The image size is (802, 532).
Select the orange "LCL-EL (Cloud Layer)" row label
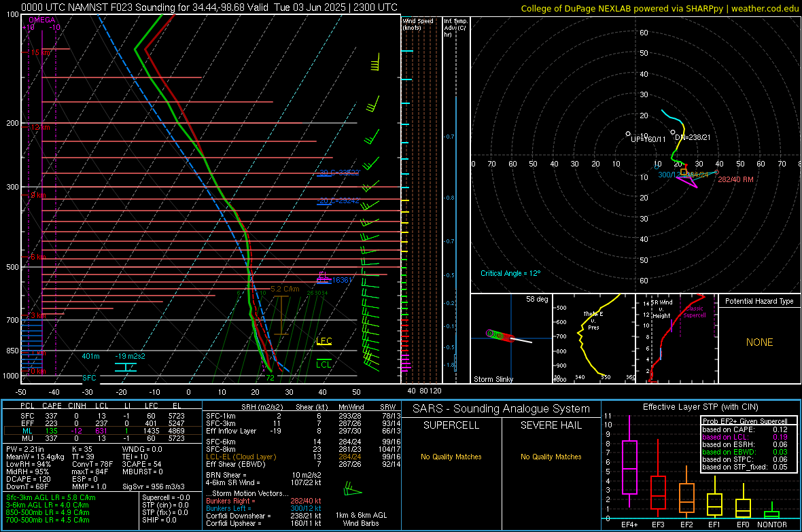tap(241, 457)
